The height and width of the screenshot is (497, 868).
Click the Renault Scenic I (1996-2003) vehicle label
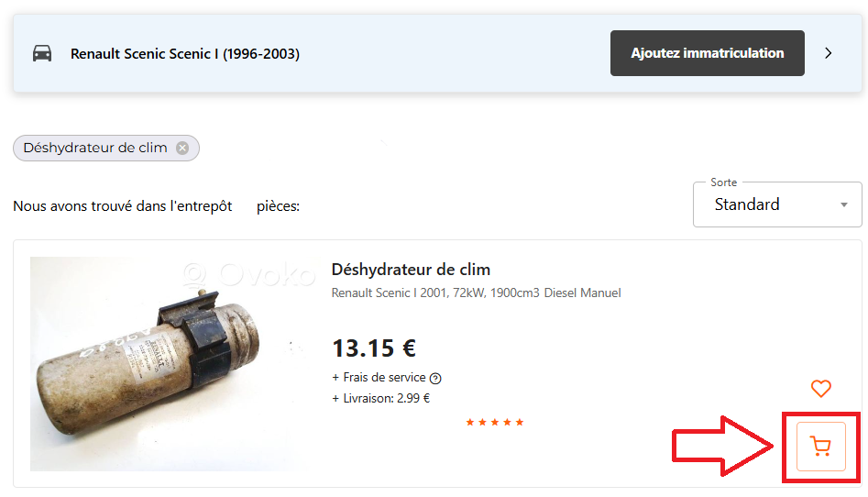185,54
